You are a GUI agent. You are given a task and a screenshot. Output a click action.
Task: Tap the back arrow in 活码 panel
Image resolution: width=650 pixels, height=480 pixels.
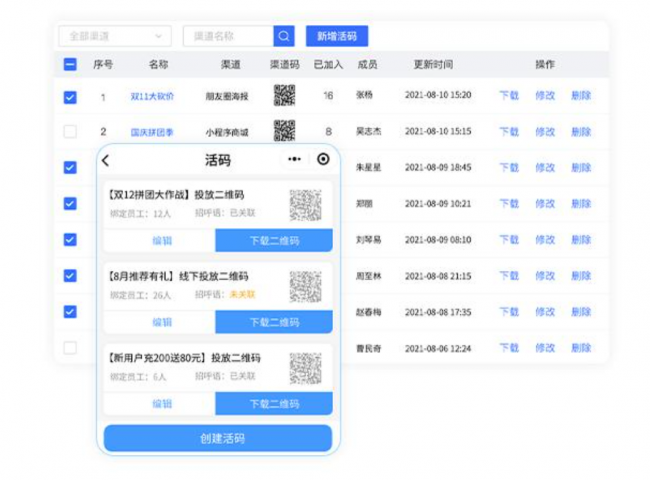coord(106,160)
